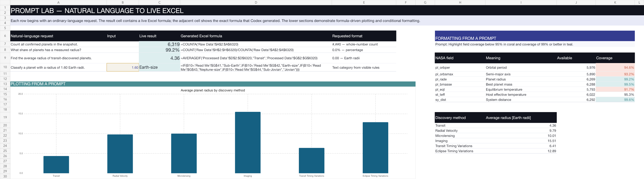644x179 pixels.
Task: Click '#,##0 — whole-number count' cell
Action: pyautogui.click(x=364, y=44)
